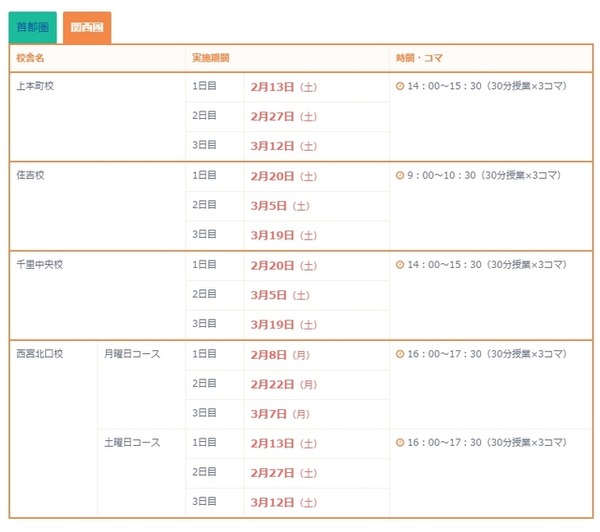
Task: Click the 土曜日コース course label
Action: coord(132,442)
